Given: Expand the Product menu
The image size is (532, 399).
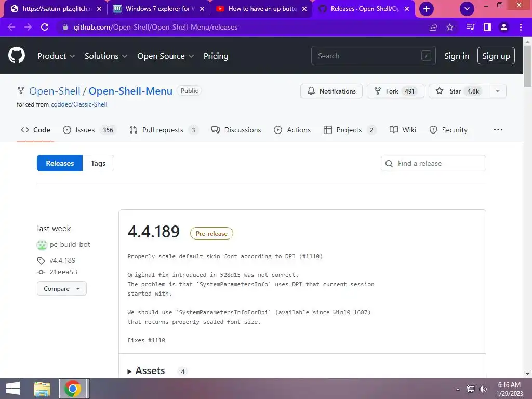Looking at the screenshot, I should (x=56, y=56).
